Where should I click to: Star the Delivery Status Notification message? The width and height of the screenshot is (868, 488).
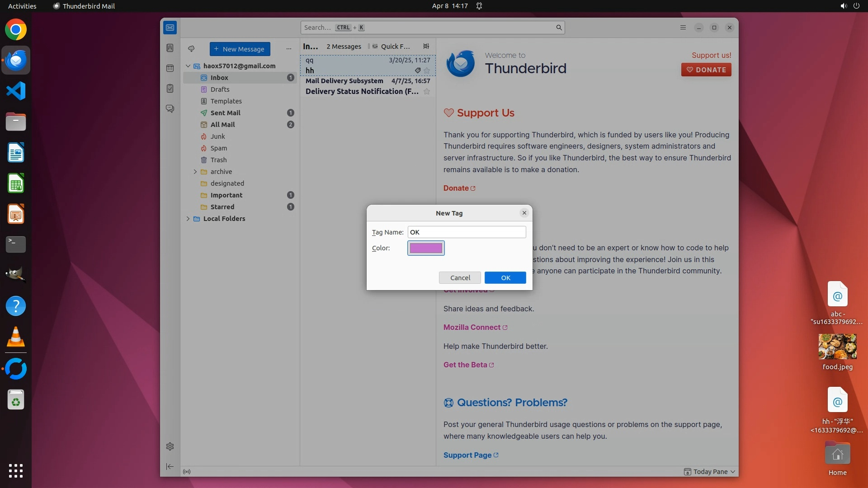[427, 91]
